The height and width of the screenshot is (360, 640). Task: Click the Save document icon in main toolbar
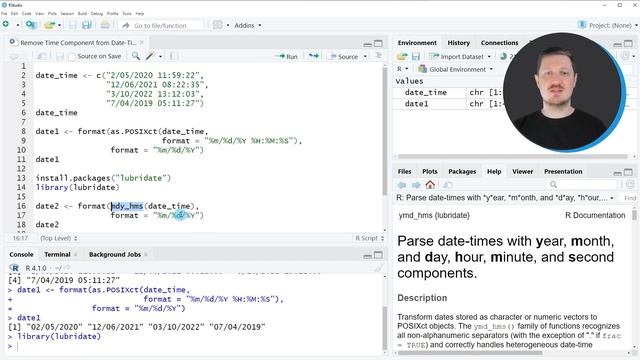click(x=73, y=25)
